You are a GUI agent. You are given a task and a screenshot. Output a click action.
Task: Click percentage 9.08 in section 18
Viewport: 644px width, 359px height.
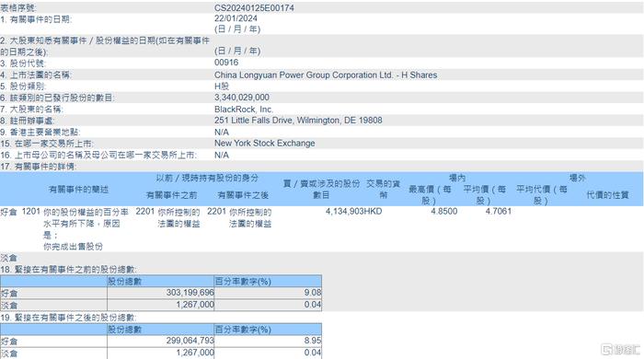click(313, 293)
